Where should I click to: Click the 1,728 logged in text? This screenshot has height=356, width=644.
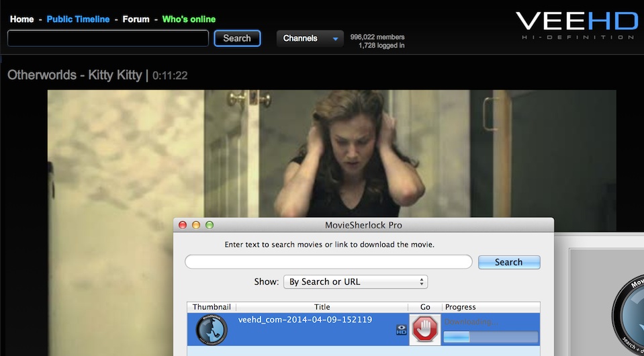381,46
